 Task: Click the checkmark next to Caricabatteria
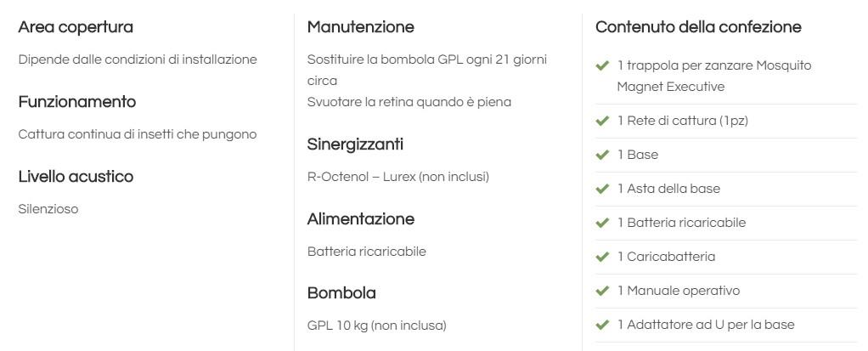tap(601, 257)
